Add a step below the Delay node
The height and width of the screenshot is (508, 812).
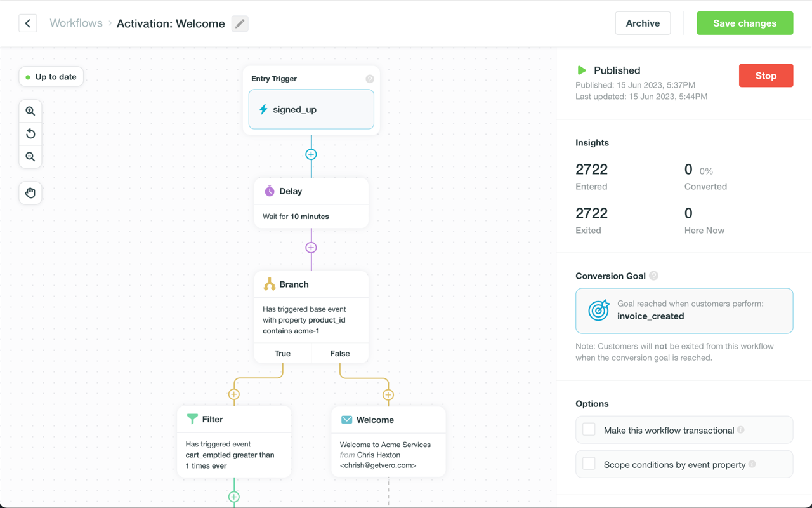(x=311, y=248)
